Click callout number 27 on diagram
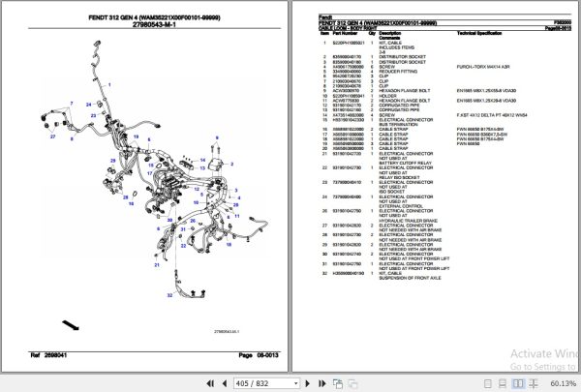Viewport: 581px width, 392px height. point(52,136)
